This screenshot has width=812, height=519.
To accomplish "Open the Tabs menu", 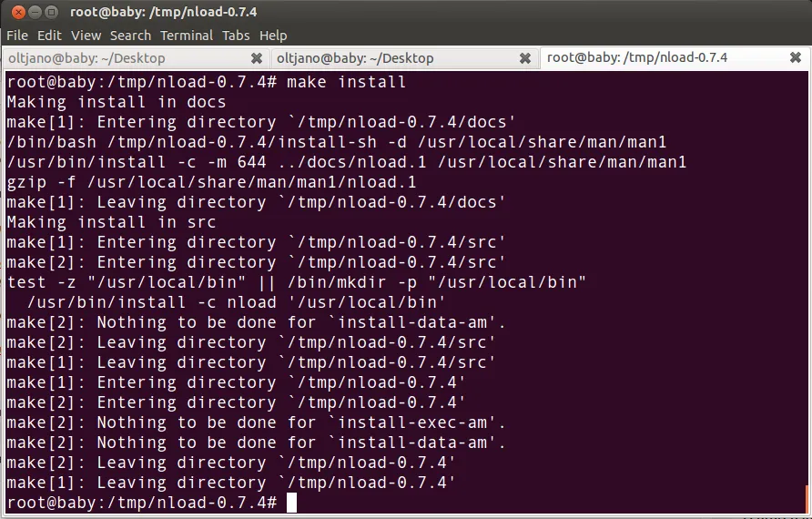I will pyautogui.click(x=236, y=36).
